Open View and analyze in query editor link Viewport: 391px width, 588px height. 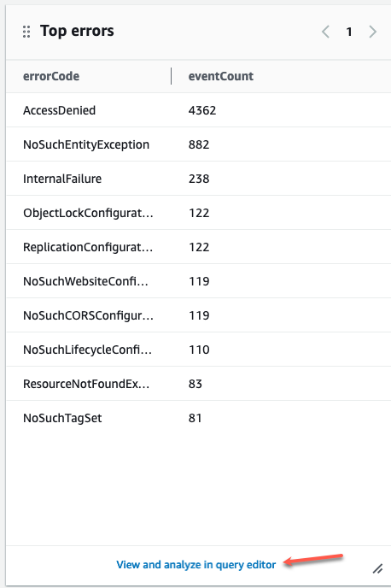click(x=195, y=565)
